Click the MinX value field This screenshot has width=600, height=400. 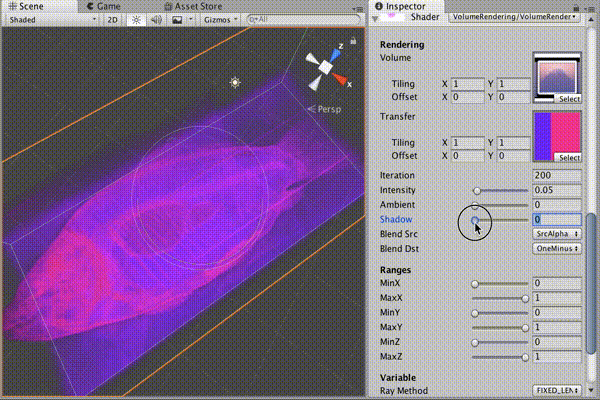click(x=557, y=283)
